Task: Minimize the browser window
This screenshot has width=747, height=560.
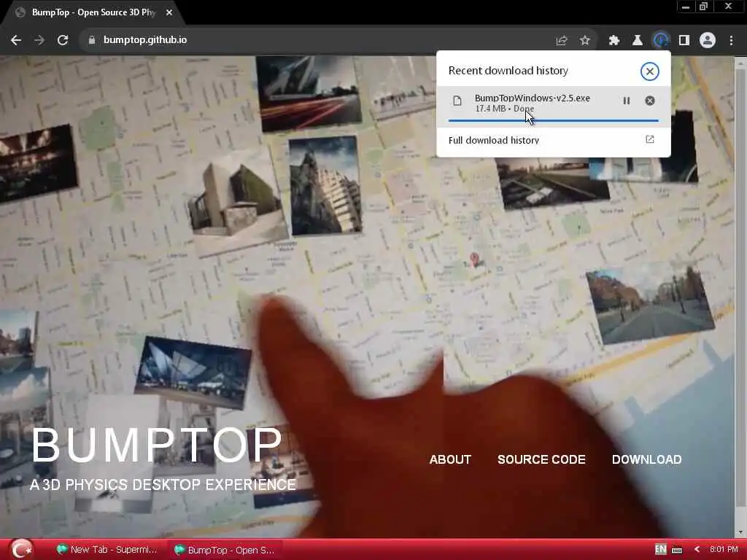Action: pyautogui.click(x=686, y=7)
